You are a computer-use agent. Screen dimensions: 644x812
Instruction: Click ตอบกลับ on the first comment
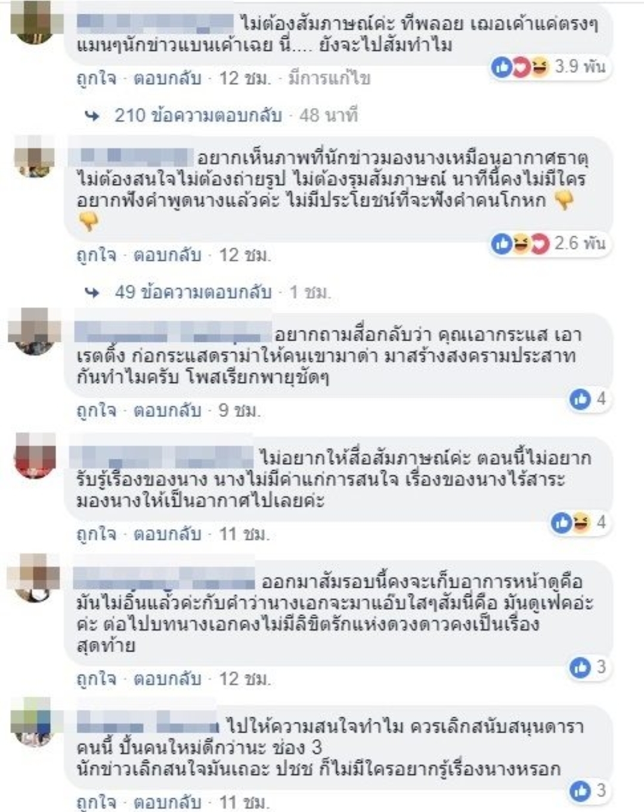pyautogui.click(x=167, y=79)
